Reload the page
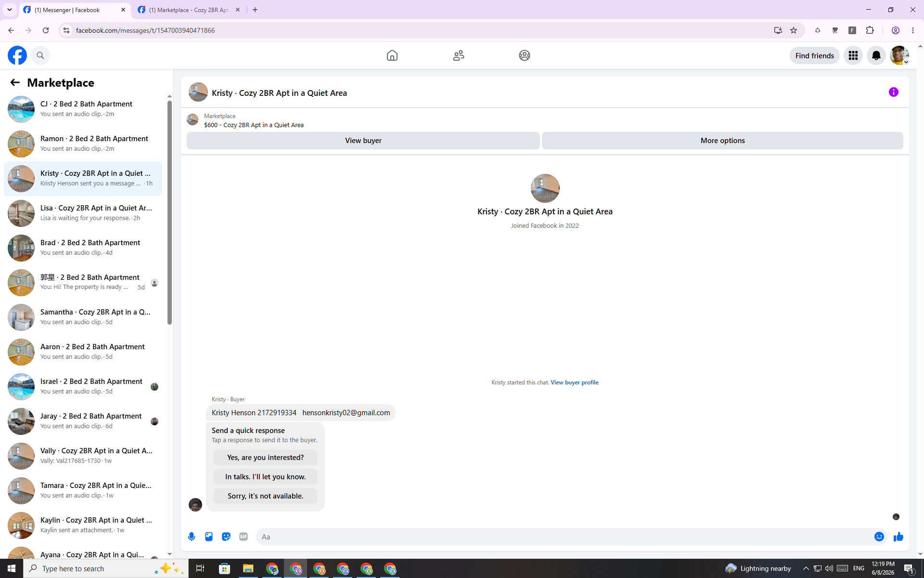 pos(46,30)
